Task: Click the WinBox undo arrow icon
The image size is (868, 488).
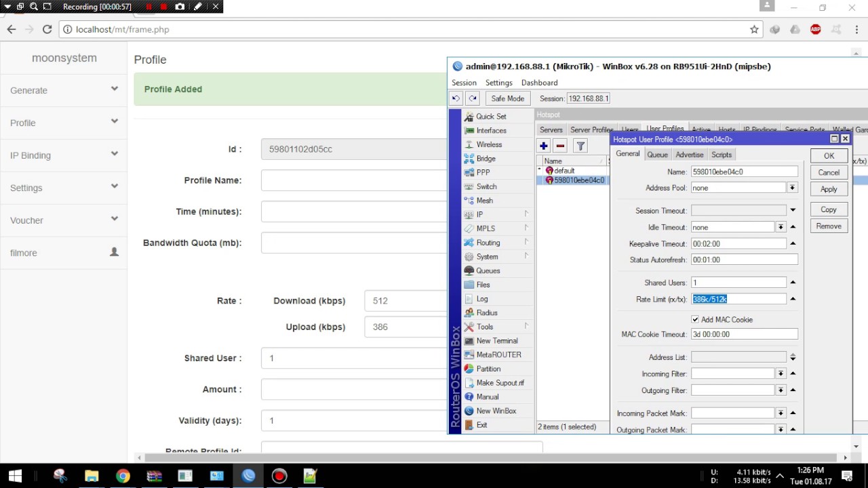Action: click(x=456, y=98)
